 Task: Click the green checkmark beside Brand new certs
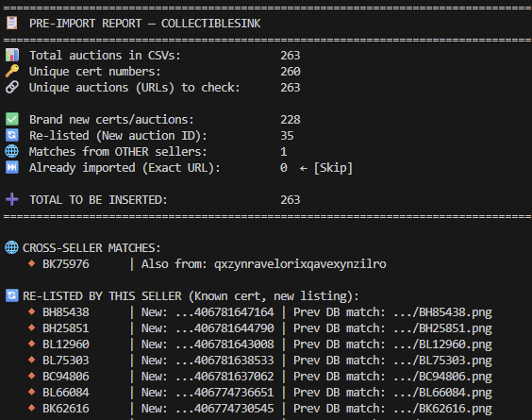point(12,119)
